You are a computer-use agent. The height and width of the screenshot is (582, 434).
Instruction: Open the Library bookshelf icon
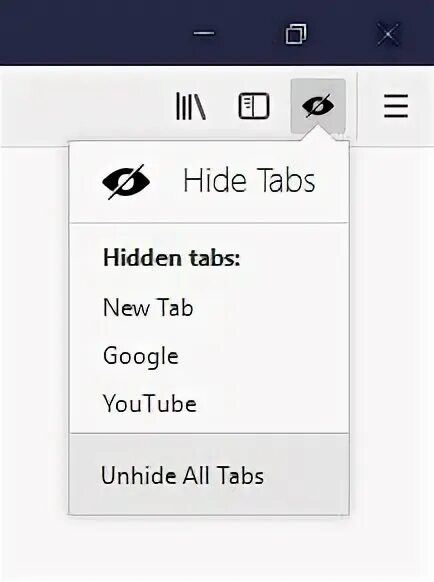tap(190, 107)
